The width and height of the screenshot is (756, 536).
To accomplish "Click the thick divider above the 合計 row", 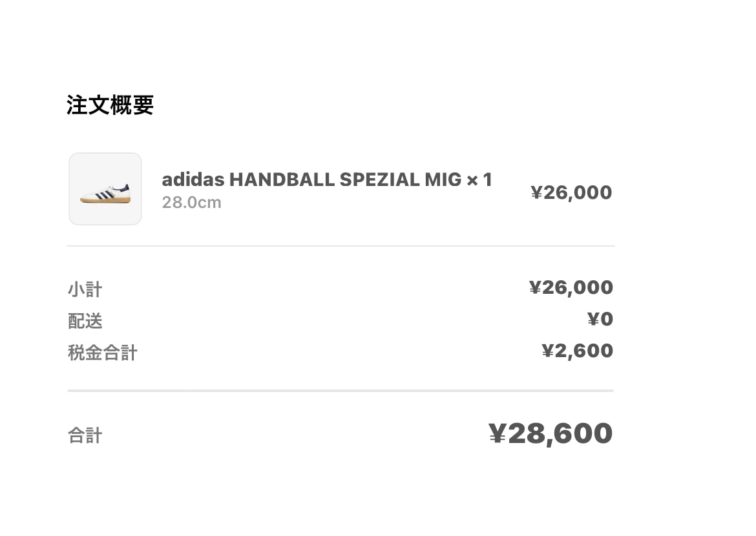I will coord(341,391).
